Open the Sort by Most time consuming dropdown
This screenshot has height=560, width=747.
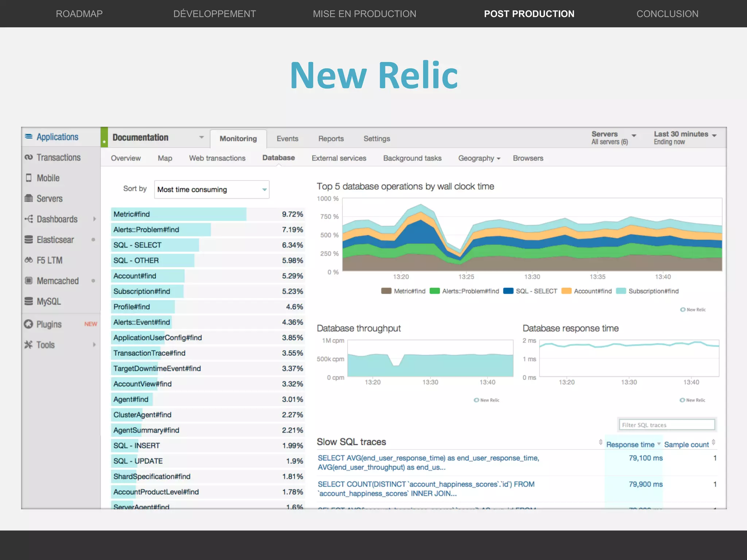(212, 190)
